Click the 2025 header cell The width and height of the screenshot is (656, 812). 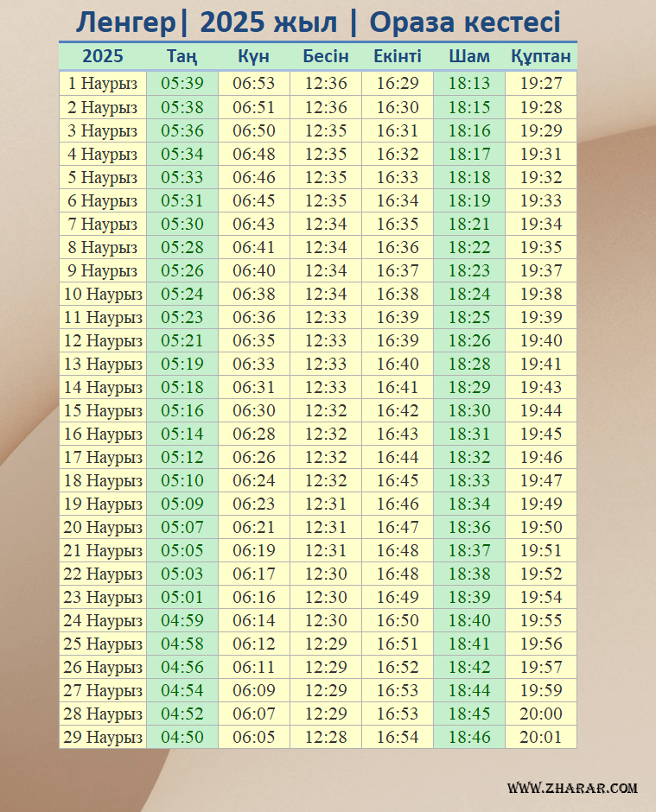click(103, 56)
